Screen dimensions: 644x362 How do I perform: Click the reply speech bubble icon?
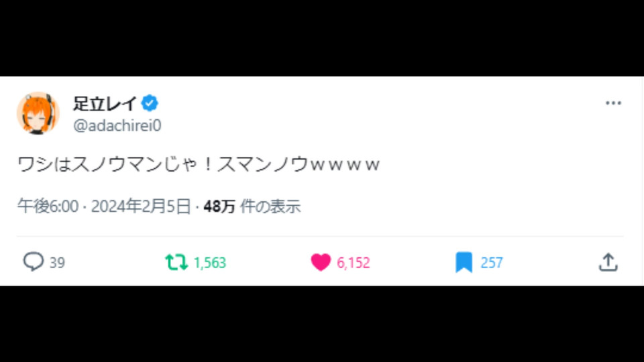click(x=33, y=262)
